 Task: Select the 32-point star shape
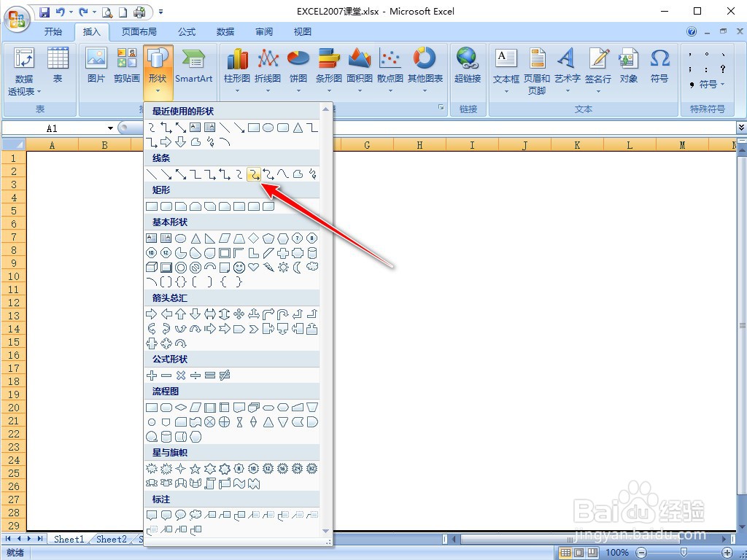[312, 469]
